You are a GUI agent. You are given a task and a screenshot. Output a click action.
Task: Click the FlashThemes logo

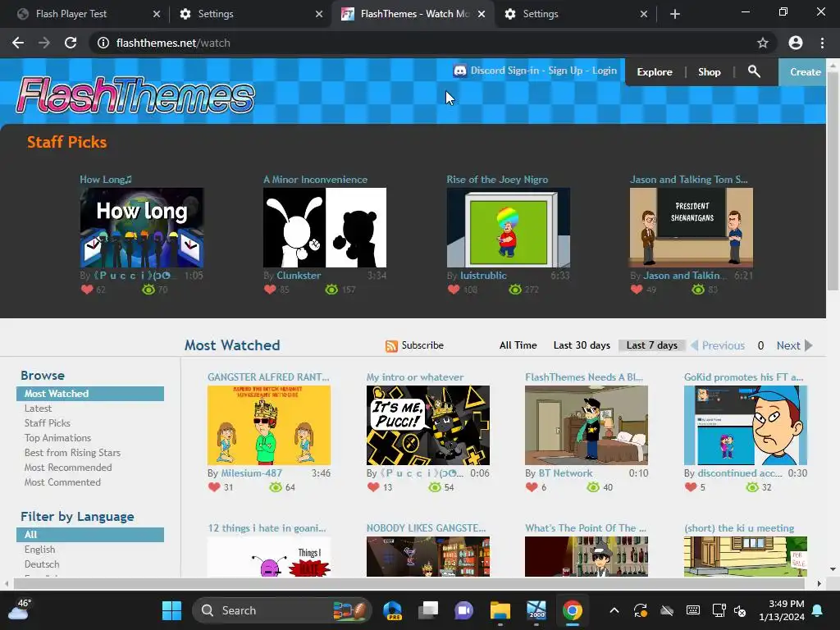[x=135, y=95]
